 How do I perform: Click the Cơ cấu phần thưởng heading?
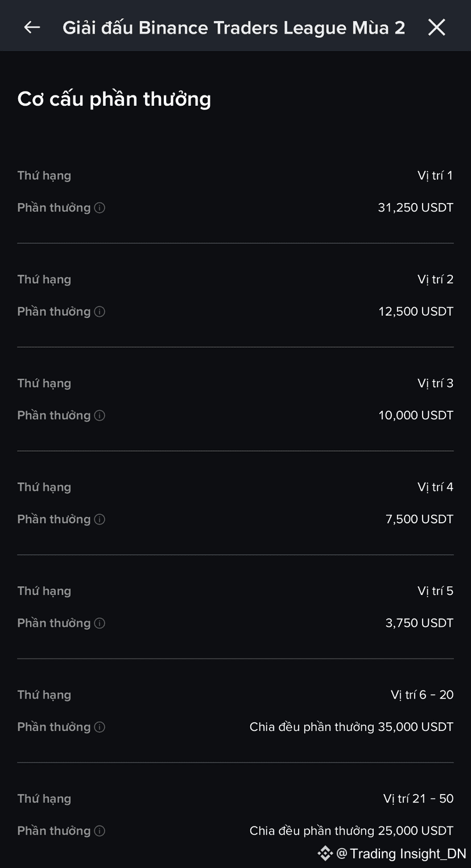114,99
